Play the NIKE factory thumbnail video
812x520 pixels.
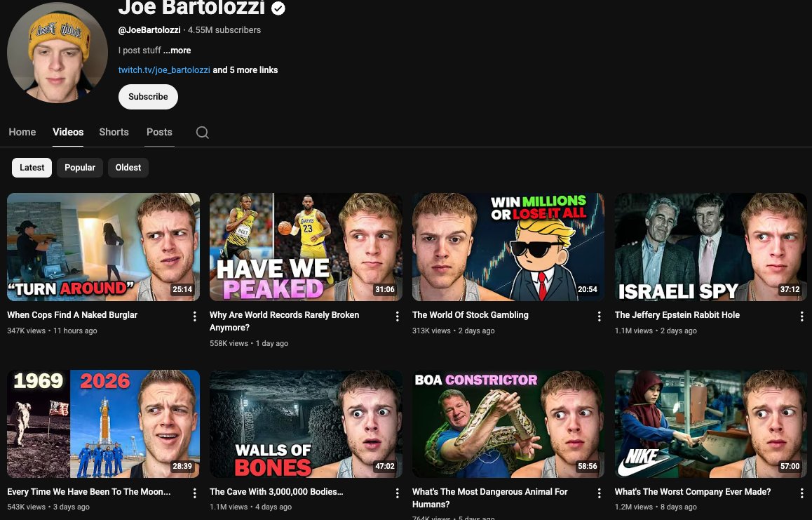(710, 424)
